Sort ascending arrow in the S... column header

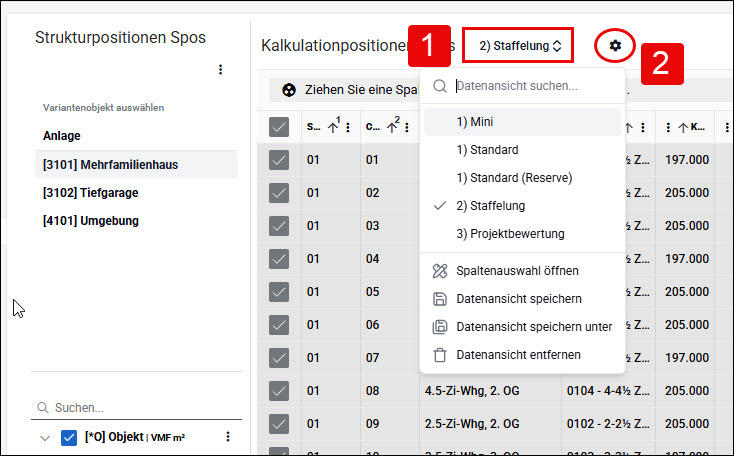[x=333, y=127]
